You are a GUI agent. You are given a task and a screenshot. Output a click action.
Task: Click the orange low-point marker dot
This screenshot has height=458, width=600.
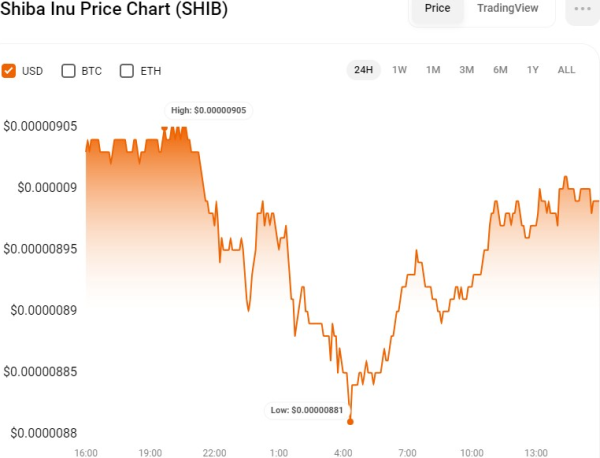point(350,421)
